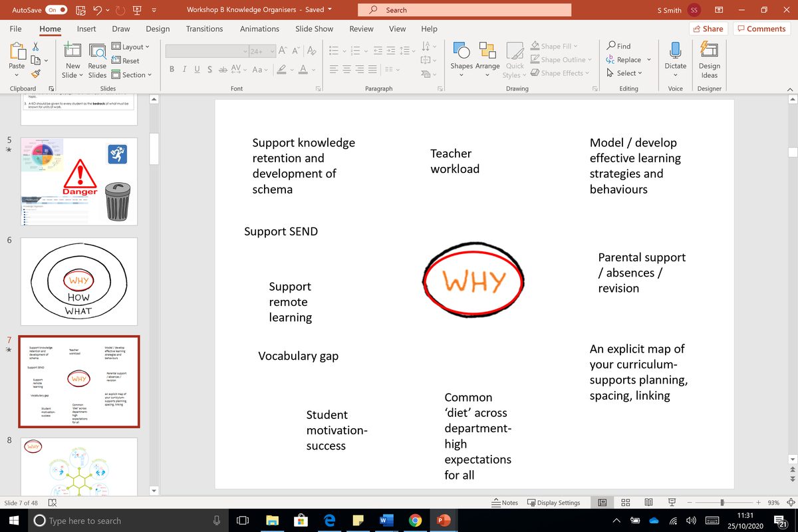Click the Share button
798x532 pixels.
(708, 29)
